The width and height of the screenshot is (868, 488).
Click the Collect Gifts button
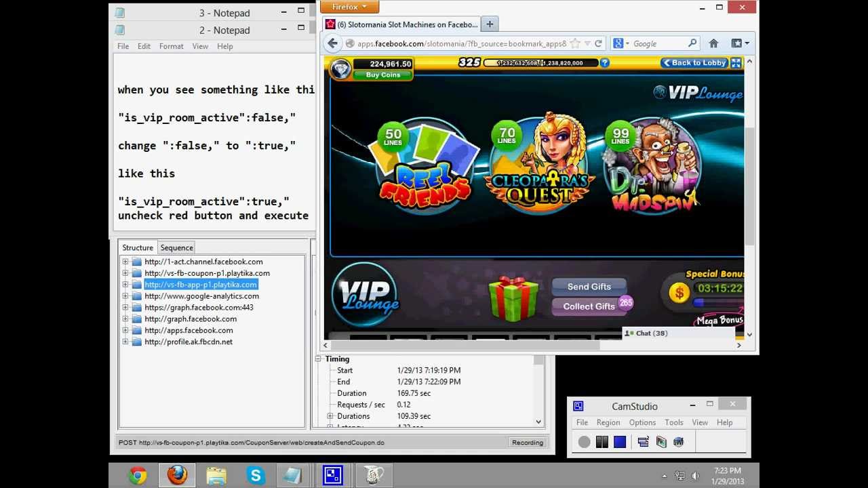(x=589, y=306)
